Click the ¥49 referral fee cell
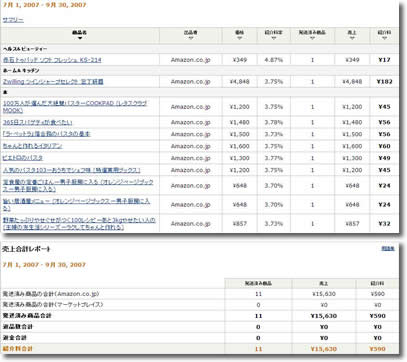Image resolution: width=407 pixels, height=362 pixels. [384, 158]
